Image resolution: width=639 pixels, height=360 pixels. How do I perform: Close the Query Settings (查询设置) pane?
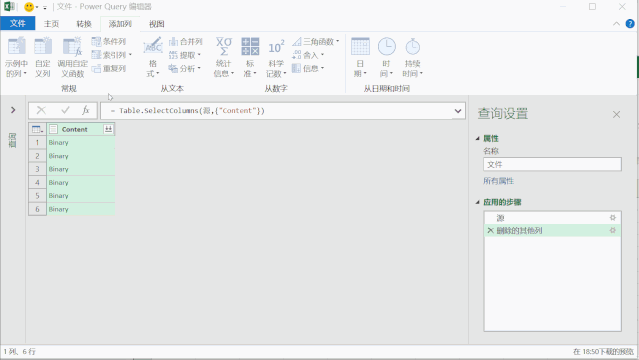[x=616, y=115]
